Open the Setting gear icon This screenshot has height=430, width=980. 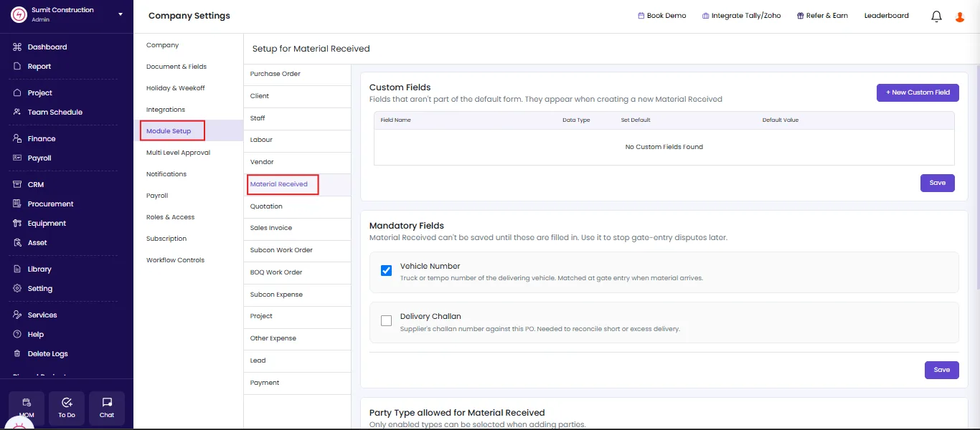(x=17, y=289)
